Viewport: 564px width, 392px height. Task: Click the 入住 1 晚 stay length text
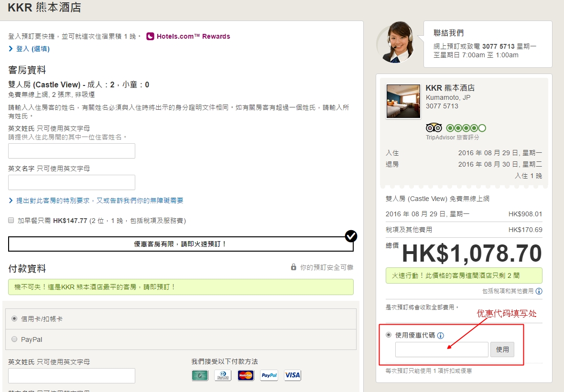528,176
